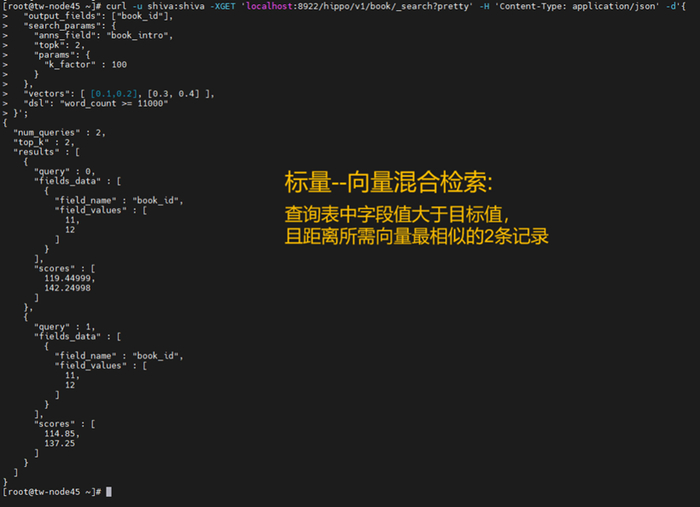This screenshot has width=700, height=507.
Task: Click score value 114.85
Action: pos(62,433)
